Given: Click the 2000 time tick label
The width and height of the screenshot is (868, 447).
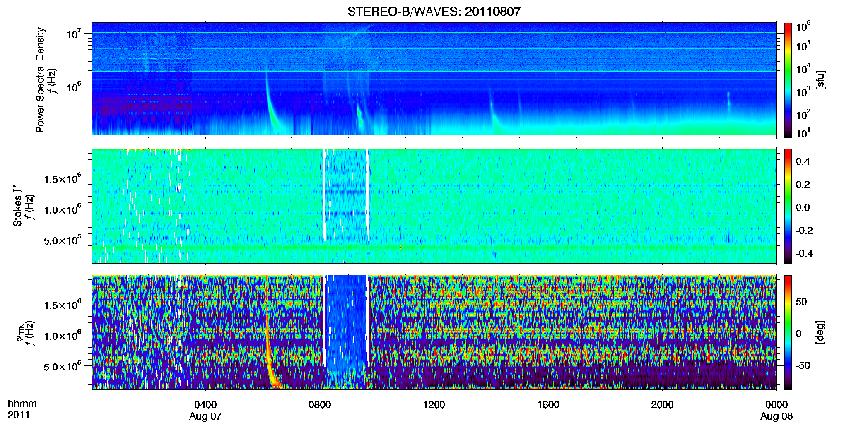Looking at the screenshot, I should (662, 405).
